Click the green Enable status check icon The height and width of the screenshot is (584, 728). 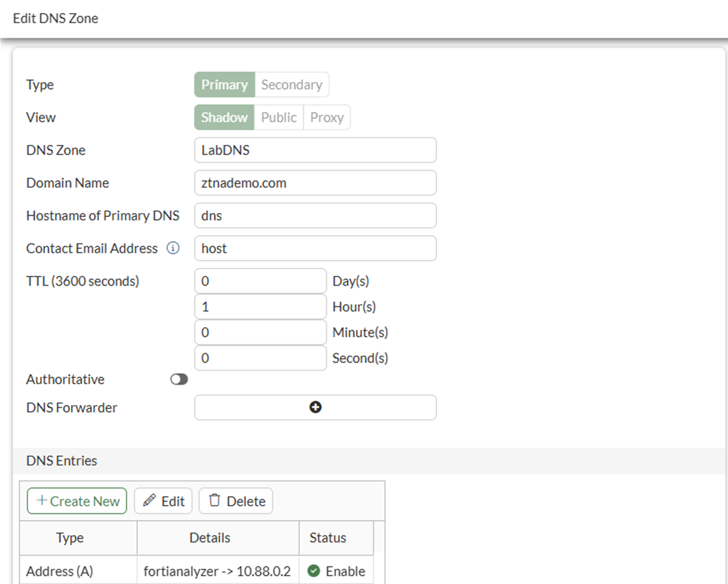pyautogui.click(x=314, y=571)
